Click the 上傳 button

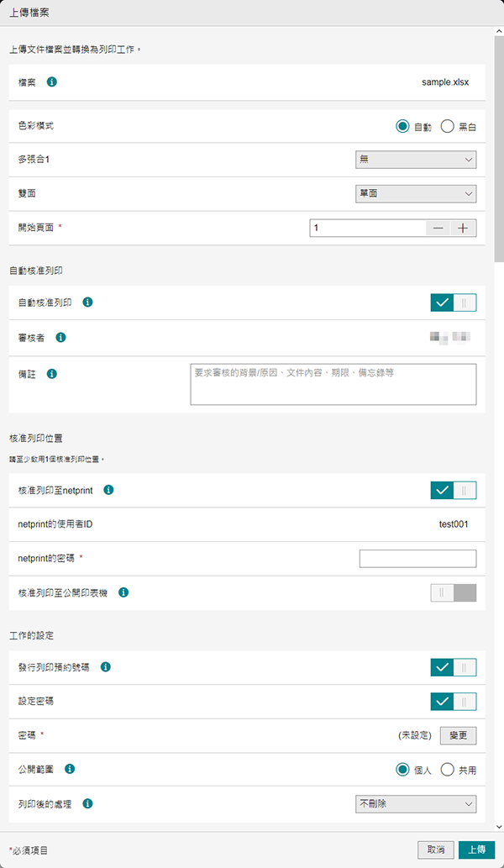(x=476, y=850)
